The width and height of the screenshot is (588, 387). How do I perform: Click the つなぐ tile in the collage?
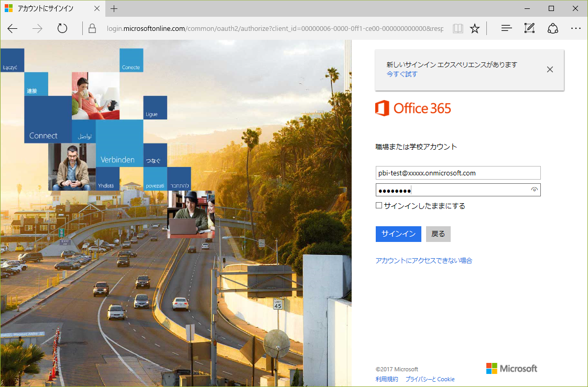(x=155, y=155)
